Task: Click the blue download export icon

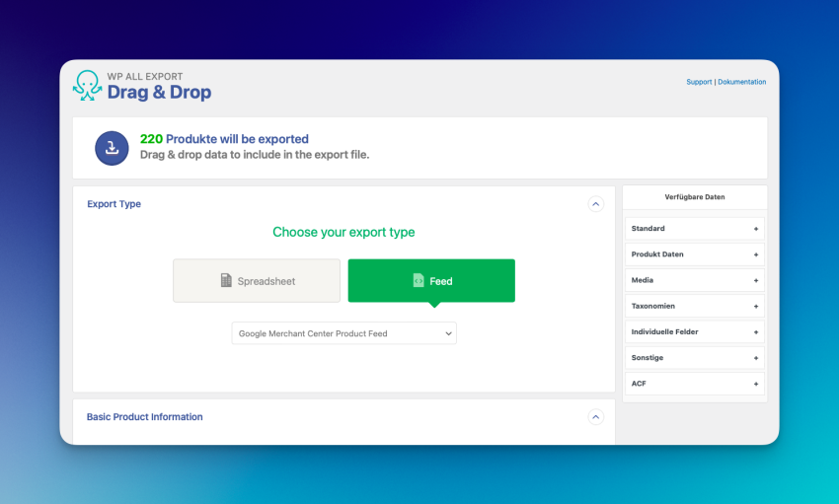Action: click(x=112, y=148)
